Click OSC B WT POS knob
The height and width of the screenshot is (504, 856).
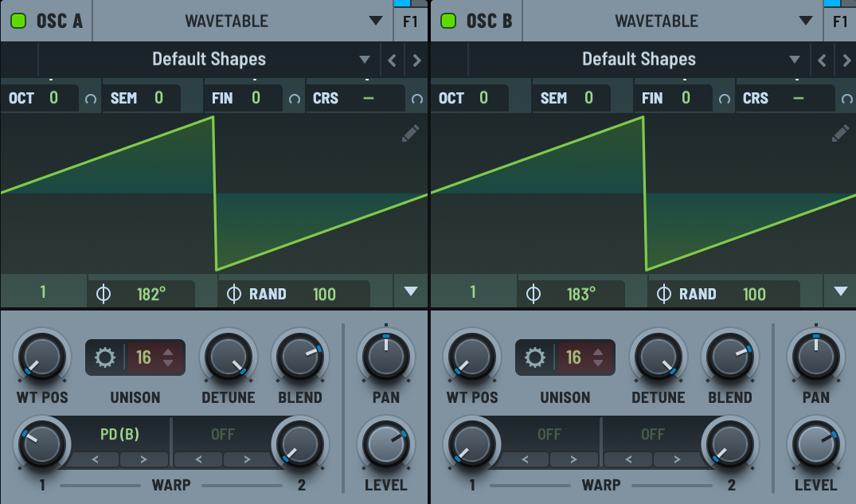point(472,357)
